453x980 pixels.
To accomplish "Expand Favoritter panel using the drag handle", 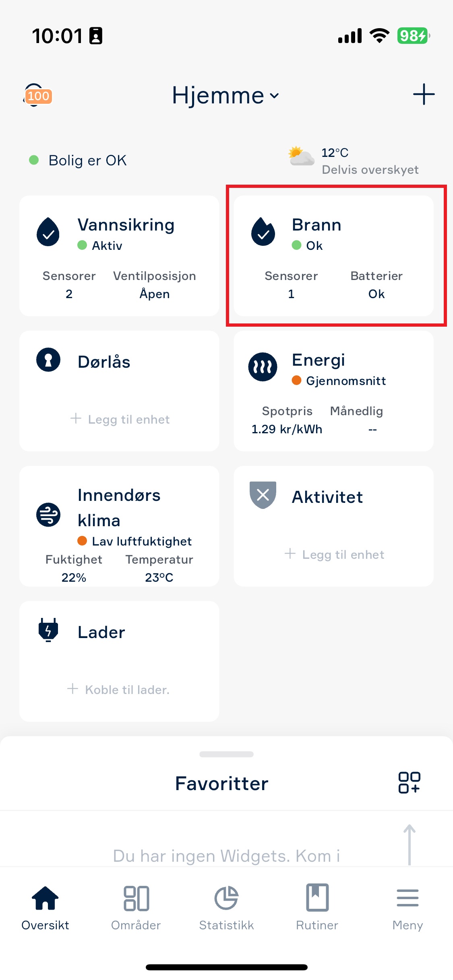I will coord(226,754).
